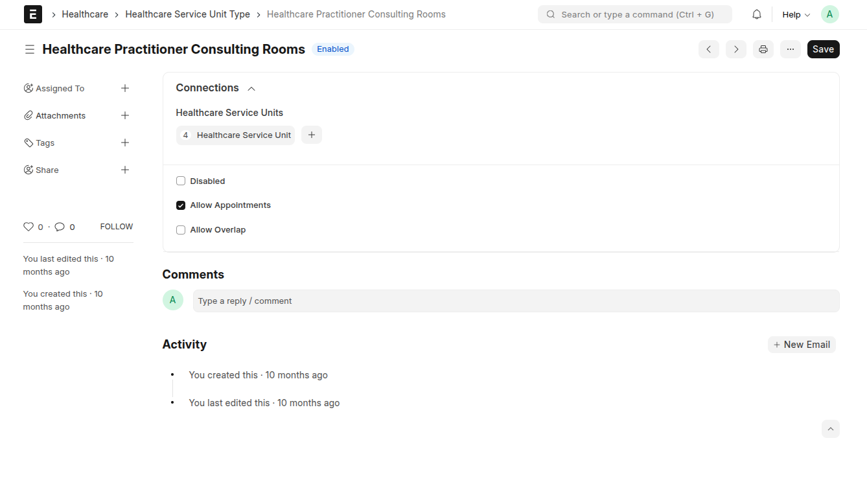
Task: Focus the reply / comment input field
Action: [516, 301]
